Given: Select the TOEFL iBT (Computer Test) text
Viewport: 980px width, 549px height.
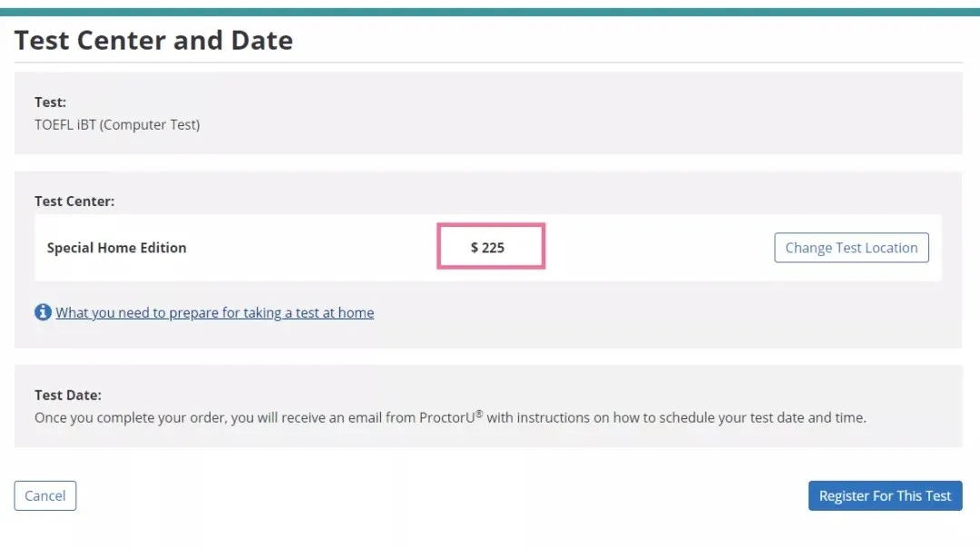Looking at the screenshot, I should [117, 124].
